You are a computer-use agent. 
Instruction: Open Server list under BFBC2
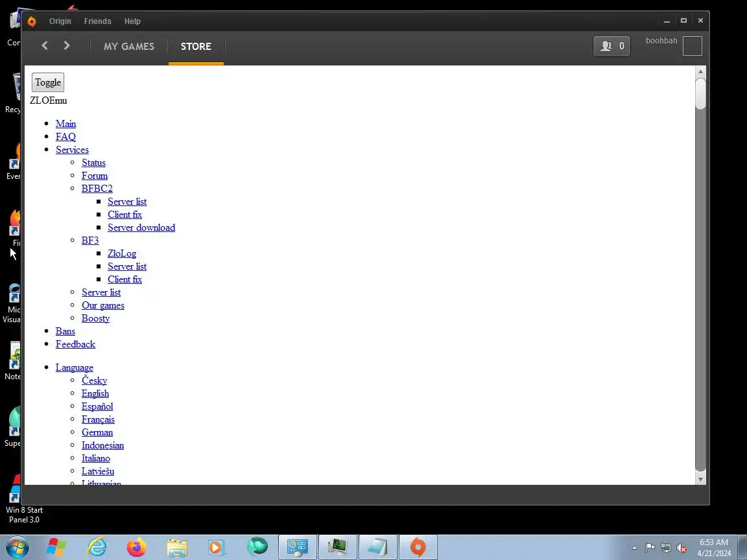pyautogui.click(x=126, y=202)
